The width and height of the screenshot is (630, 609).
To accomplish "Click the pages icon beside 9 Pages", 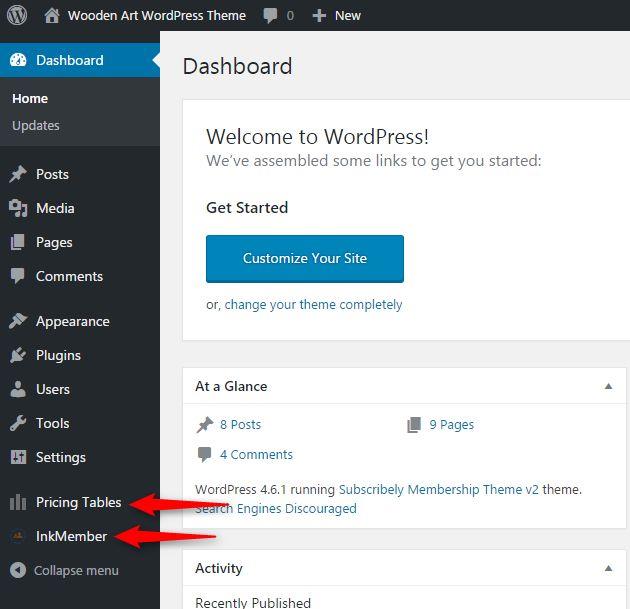I will (414, 425).
